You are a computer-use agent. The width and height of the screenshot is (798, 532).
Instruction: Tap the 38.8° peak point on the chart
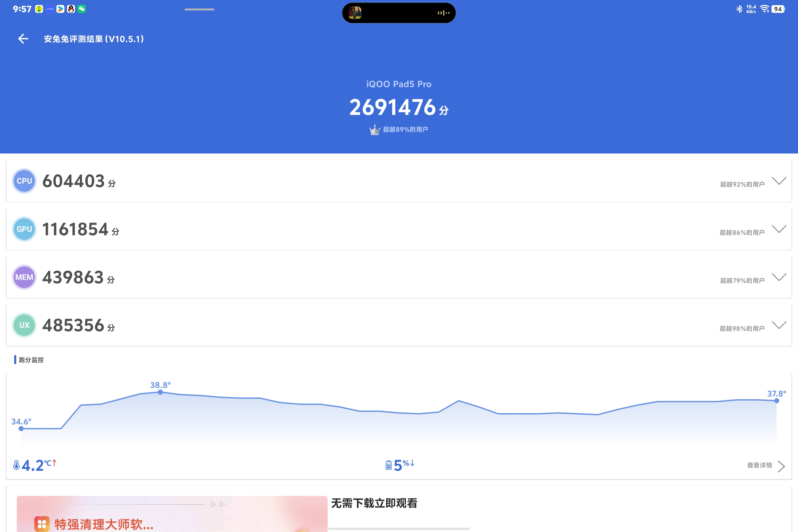(x=160, y=392)
